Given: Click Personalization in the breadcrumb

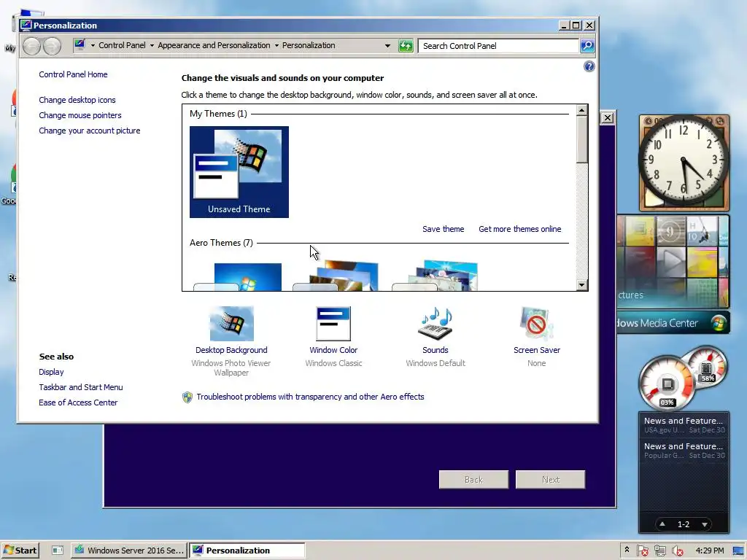Looking at the screenshot, I should pos(309,45).
